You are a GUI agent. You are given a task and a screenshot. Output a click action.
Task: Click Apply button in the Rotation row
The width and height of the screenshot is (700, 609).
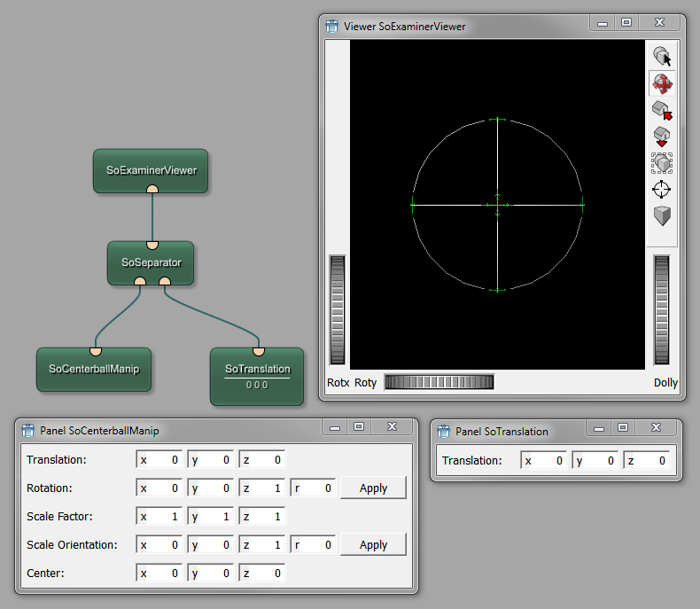[x=373, y=488]
